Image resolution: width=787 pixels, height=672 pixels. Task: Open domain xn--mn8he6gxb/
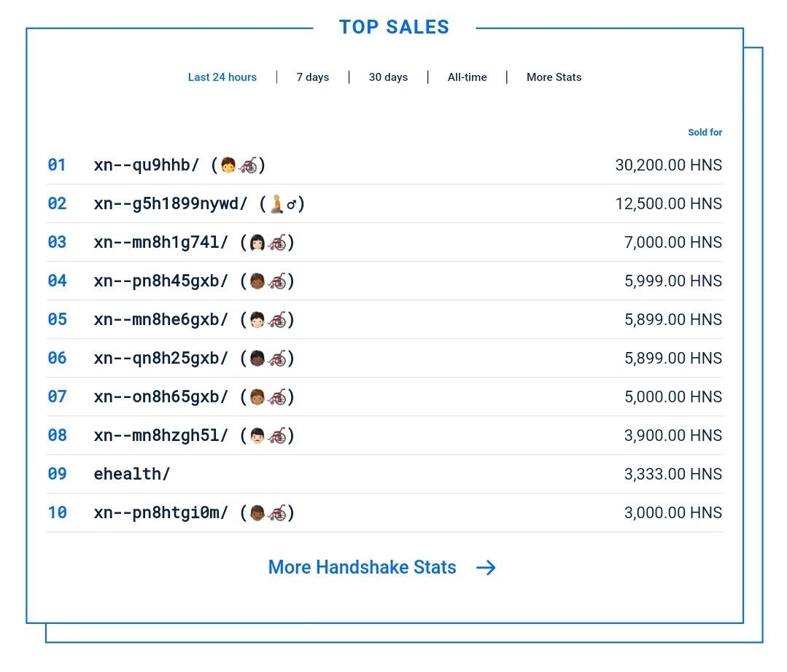160,319
